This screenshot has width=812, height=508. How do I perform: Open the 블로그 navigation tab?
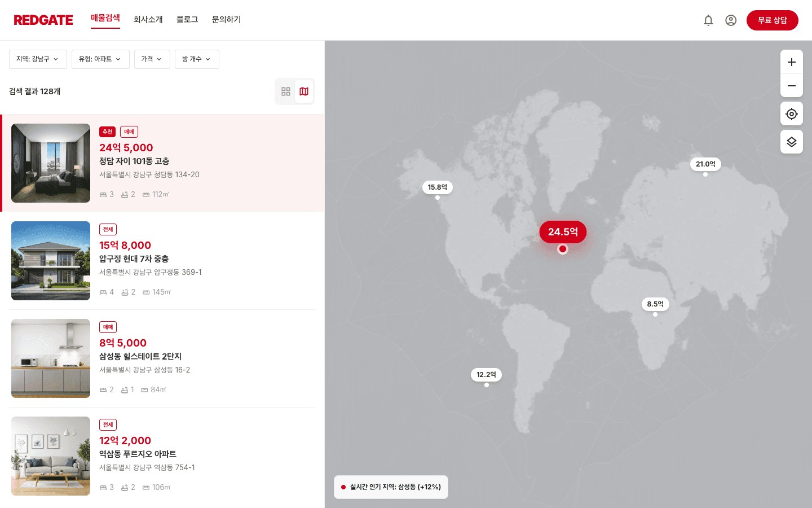coord(187,20)
